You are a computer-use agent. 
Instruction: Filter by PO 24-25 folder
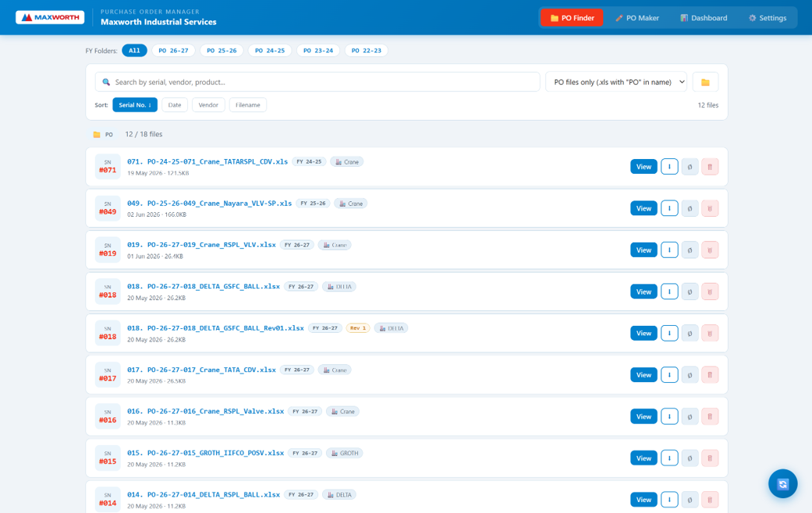[270, 50]
